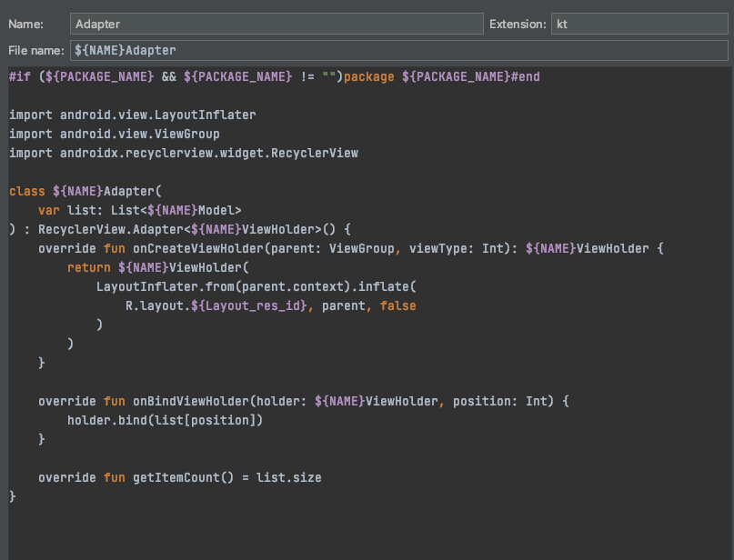This screenshot has height=560, width=734.
Task: Place cursor on the #if directive
Action: click(x=20, y=76)
